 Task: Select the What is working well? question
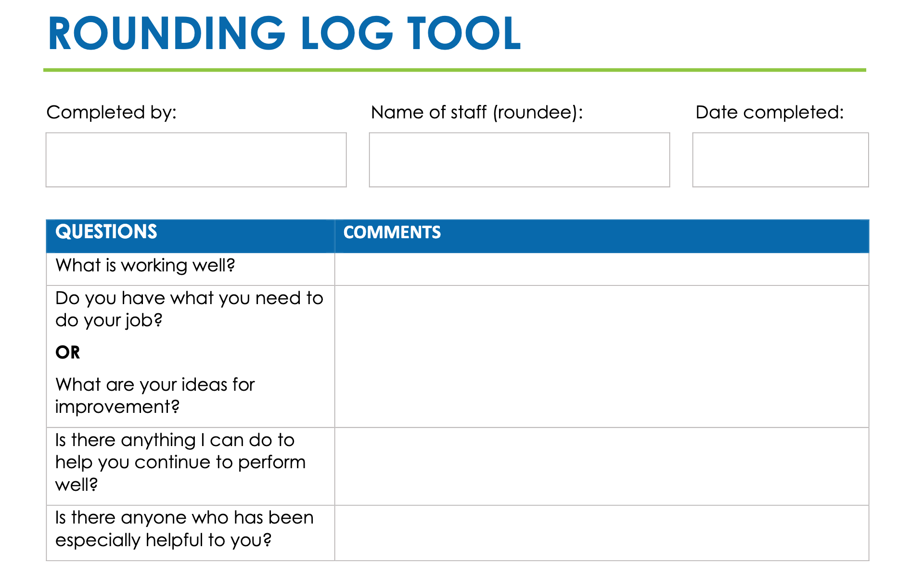[x=145, y=266]
